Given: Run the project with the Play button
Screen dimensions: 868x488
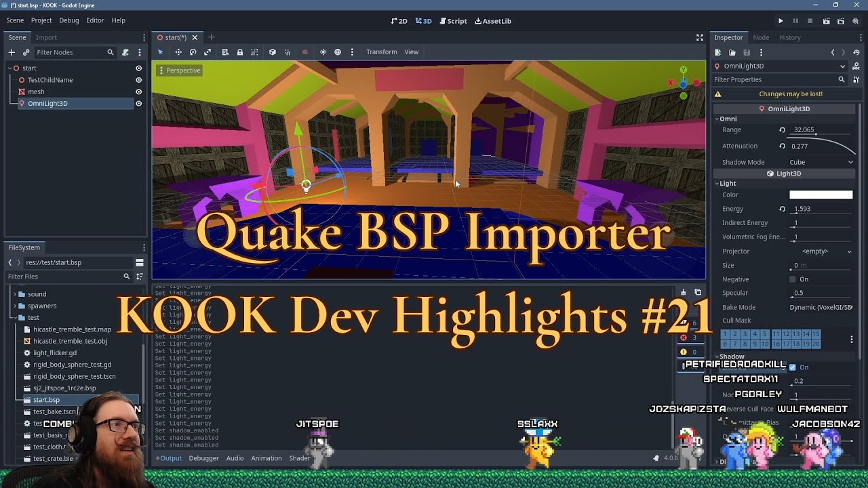Looking at the screenshot, I should (781, 21).
